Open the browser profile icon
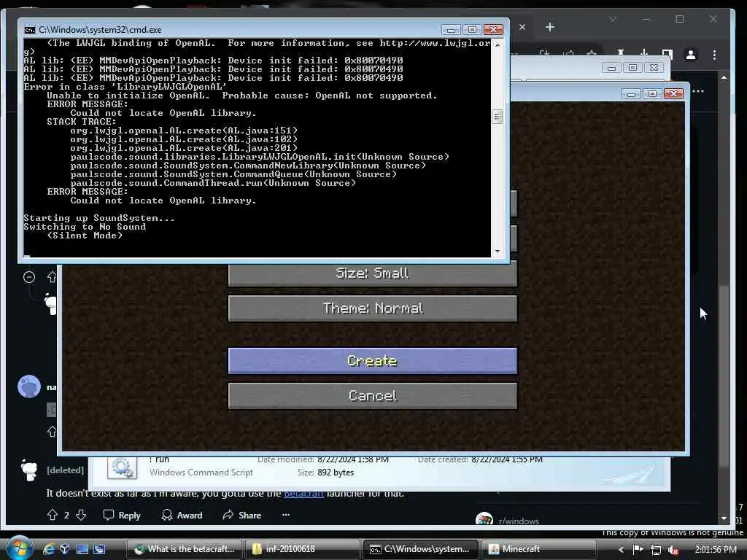747x560 pixels. tap(690, 55)
